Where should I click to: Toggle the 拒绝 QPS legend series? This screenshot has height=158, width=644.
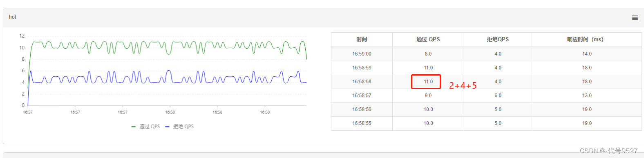(x=179, y=127)
